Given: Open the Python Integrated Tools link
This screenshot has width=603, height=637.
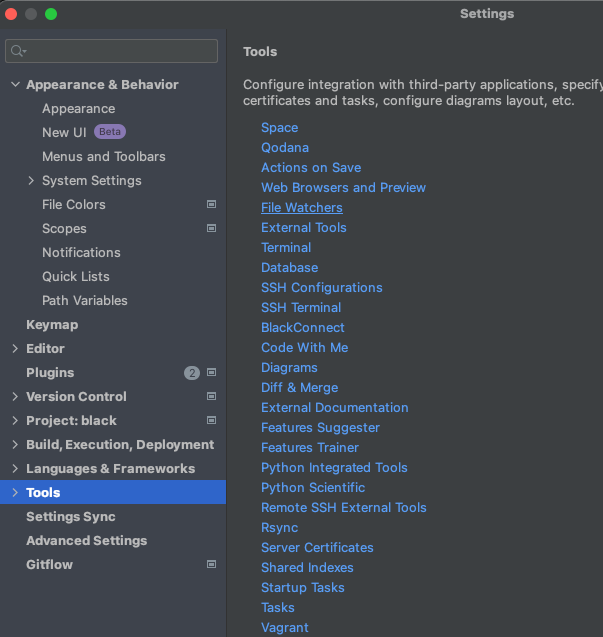Looking at the screenshot, I should pyautogui.click(x=334, y=467).
